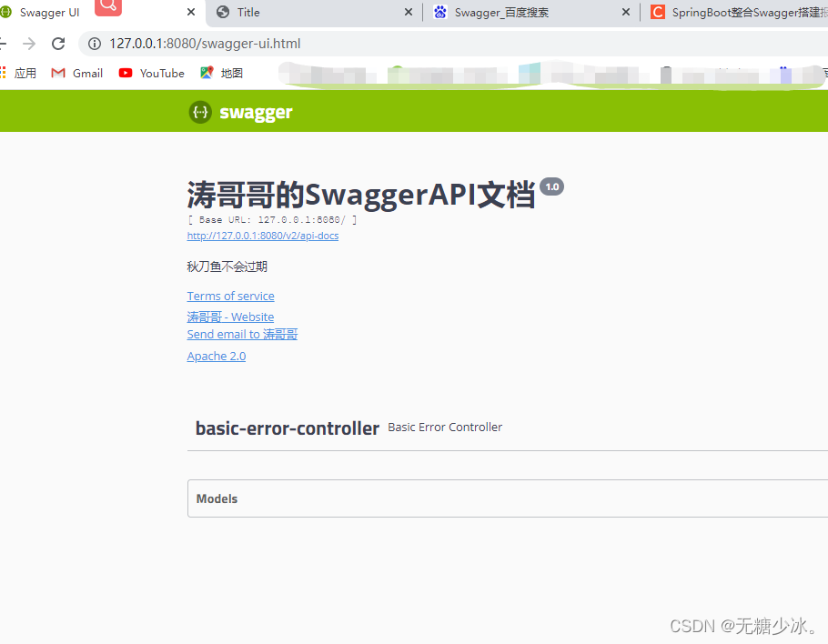828x644 pixels.
Task: Open the Terms of service link
Action: point(230,296)
